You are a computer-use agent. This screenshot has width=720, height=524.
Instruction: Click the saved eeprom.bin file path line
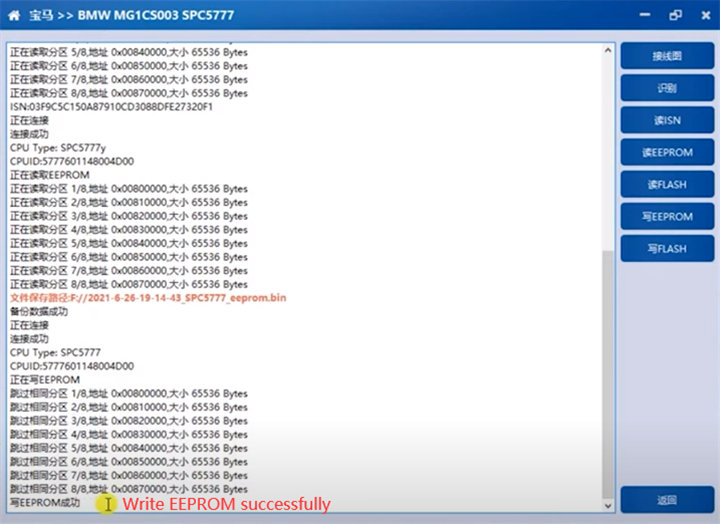148,298
